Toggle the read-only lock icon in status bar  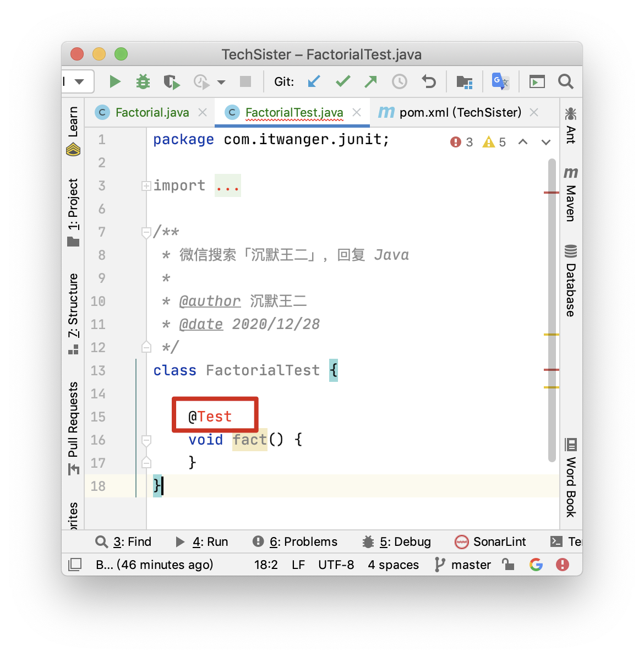pos(508,565)
